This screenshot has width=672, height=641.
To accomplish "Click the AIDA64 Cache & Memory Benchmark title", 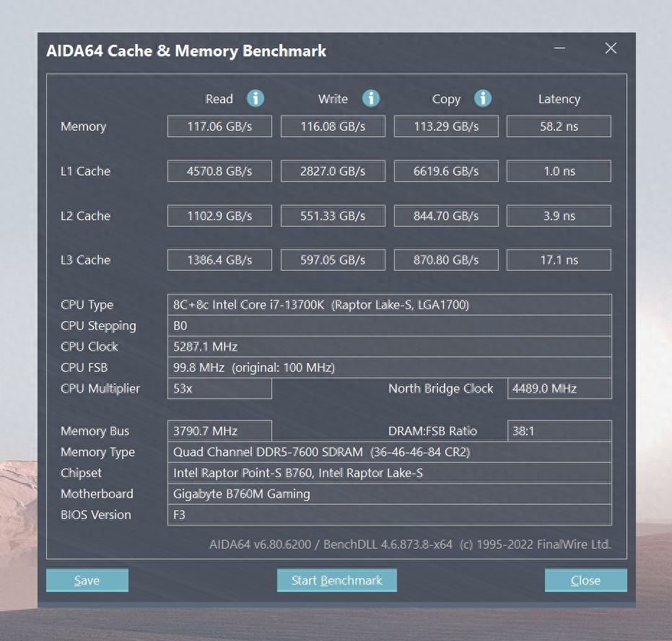I will (x=186, y=51).
